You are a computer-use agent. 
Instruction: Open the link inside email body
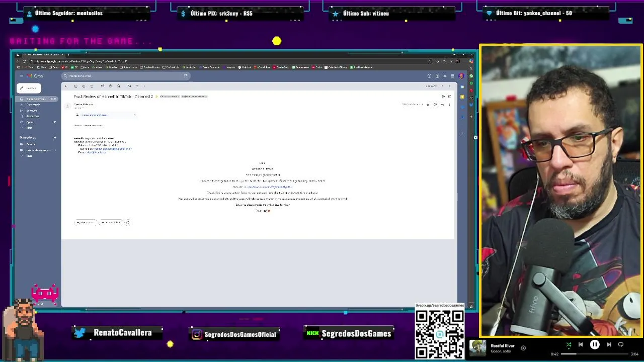click(268, 187)
